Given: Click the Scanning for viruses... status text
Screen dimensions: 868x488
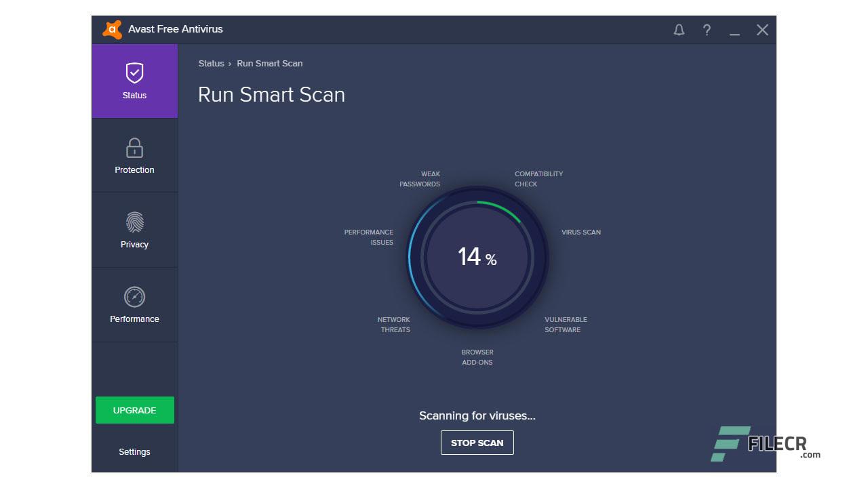Looking at the screenshot, I should 477,416.
